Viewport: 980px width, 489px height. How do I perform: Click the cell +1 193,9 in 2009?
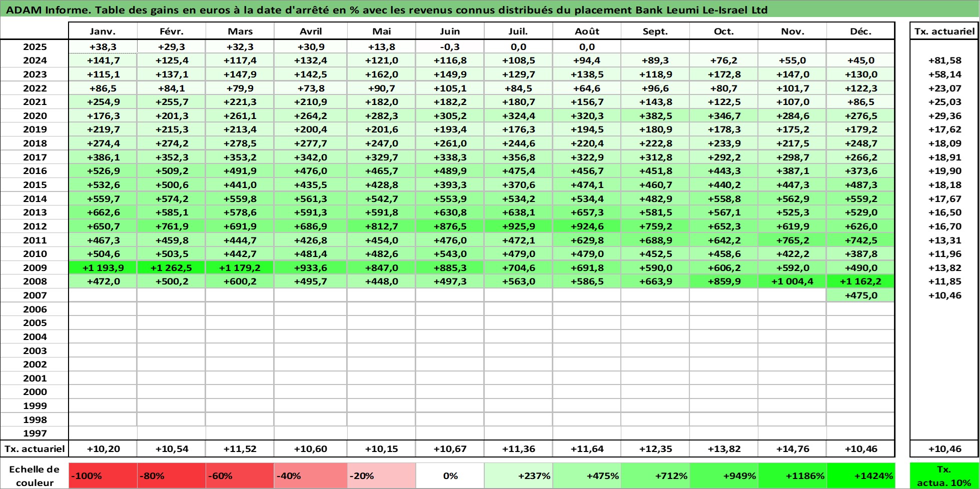click(103, 267)
